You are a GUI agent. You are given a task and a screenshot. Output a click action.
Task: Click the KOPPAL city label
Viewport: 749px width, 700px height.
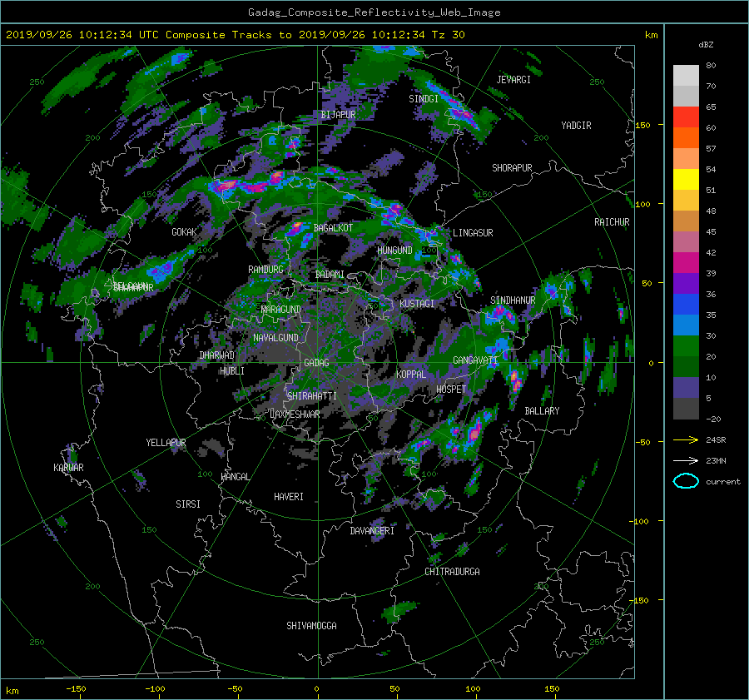click(411, 375)
